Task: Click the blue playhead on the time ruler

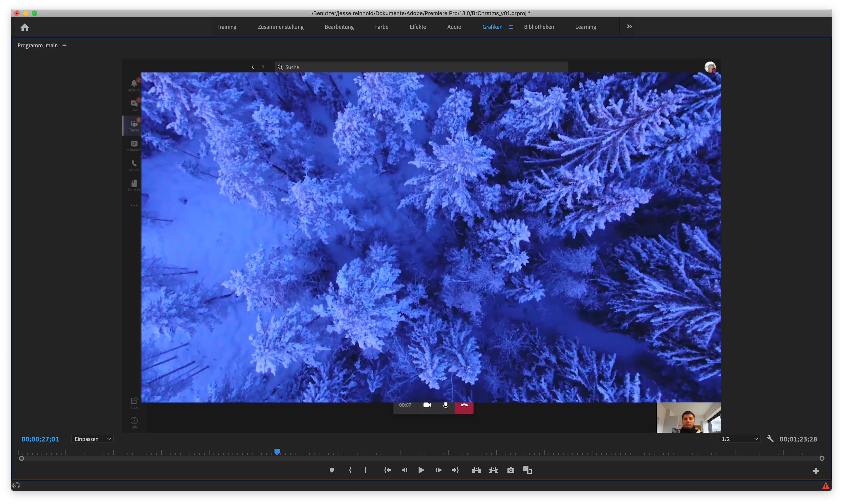Action: (x=277, y=451)
